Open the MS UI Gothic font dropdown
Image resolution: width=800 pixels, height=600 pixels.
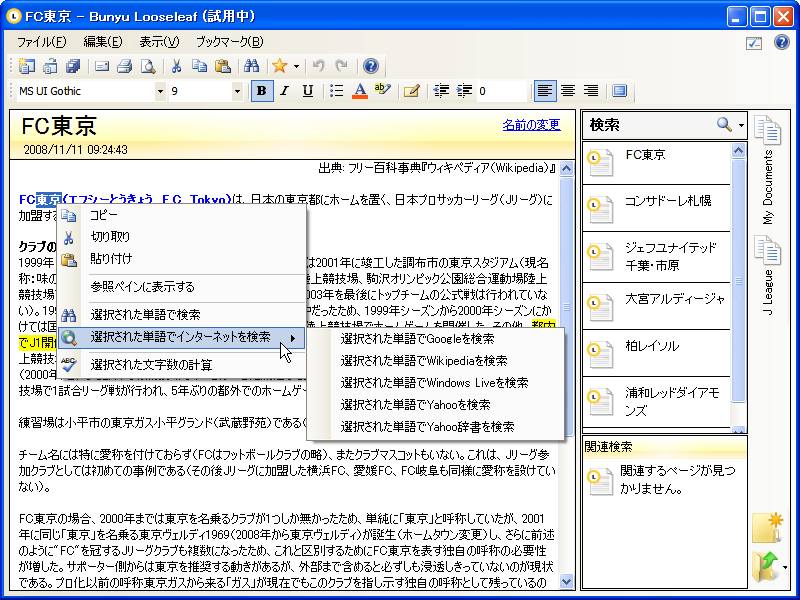tap(160, 91)
